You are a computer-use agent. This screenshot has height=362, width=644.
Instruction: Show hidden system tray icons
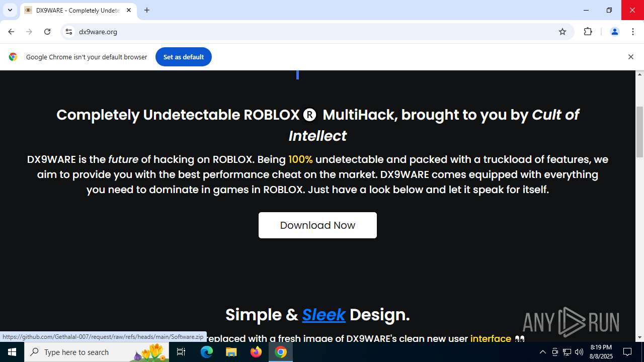click(543, 352)
